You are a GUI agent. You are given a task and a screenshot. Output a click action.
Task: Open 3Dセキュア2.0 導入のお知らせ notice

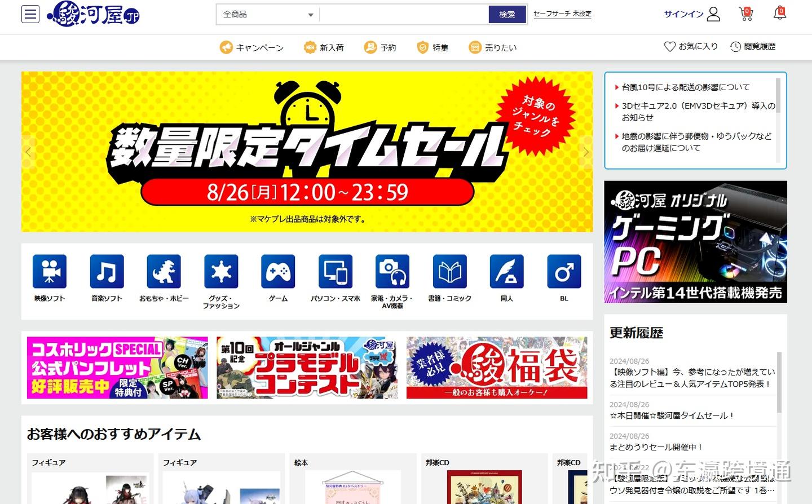698,112
